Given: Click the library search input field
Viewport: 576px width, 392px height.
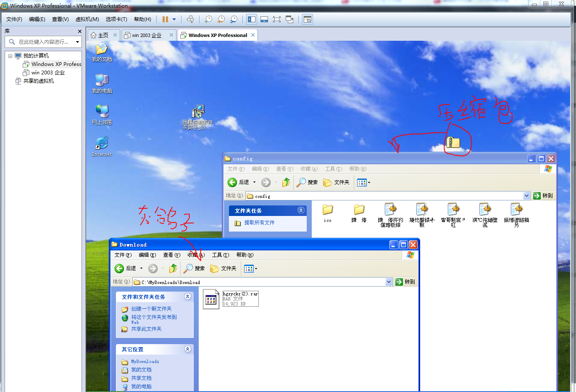Looking at the screenshot, I should point(43,42).
